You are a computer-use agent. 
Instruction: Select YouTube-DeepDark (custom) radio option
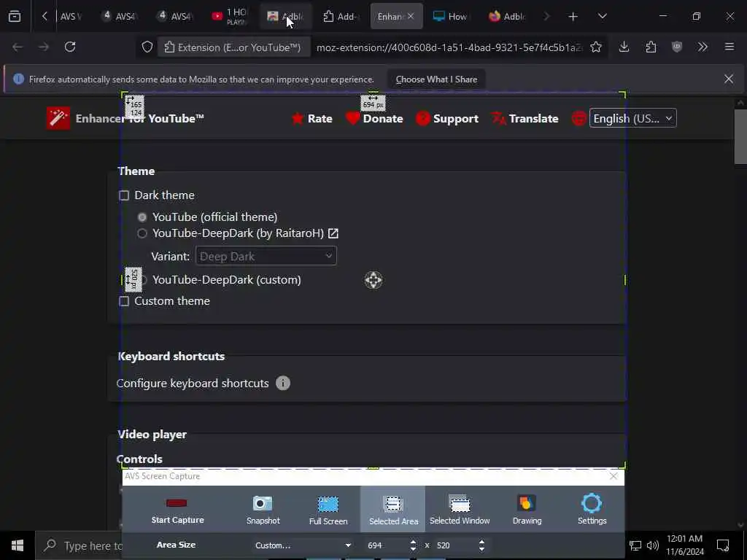click(x=143, y=280)
